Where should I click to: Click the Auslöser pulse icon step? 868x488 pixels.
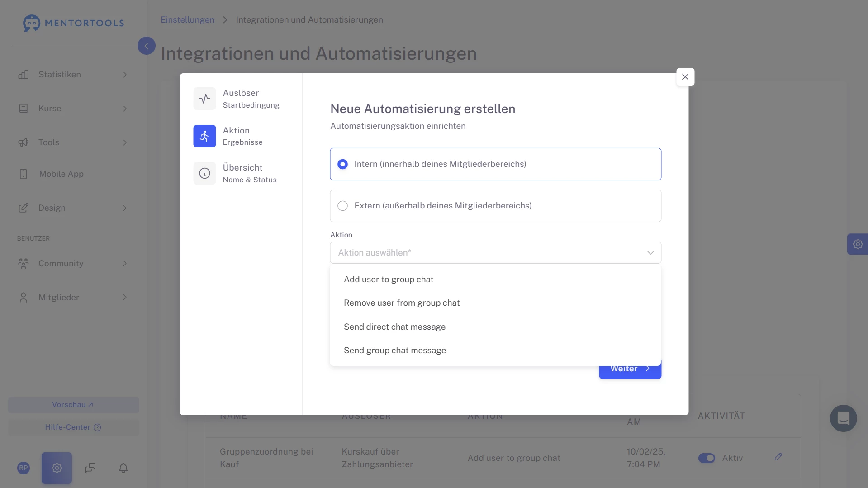(x=204, y=99)
